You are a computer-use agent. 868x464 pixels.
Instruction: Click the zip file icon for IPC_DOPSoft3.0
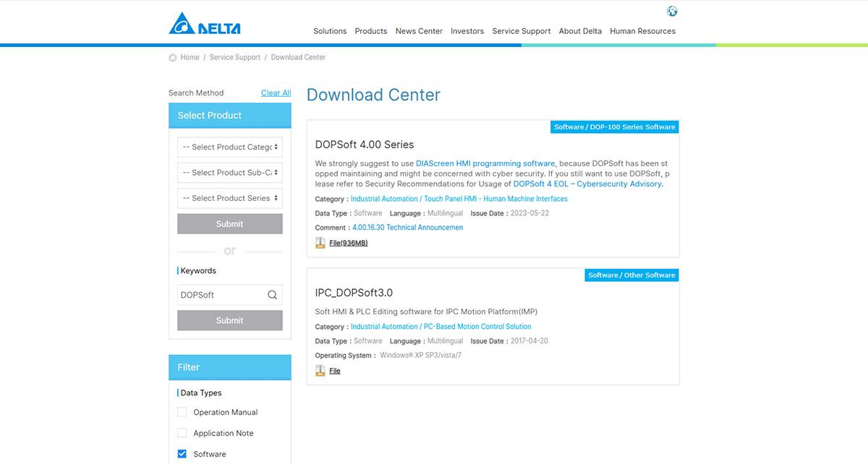coord(320,371)
